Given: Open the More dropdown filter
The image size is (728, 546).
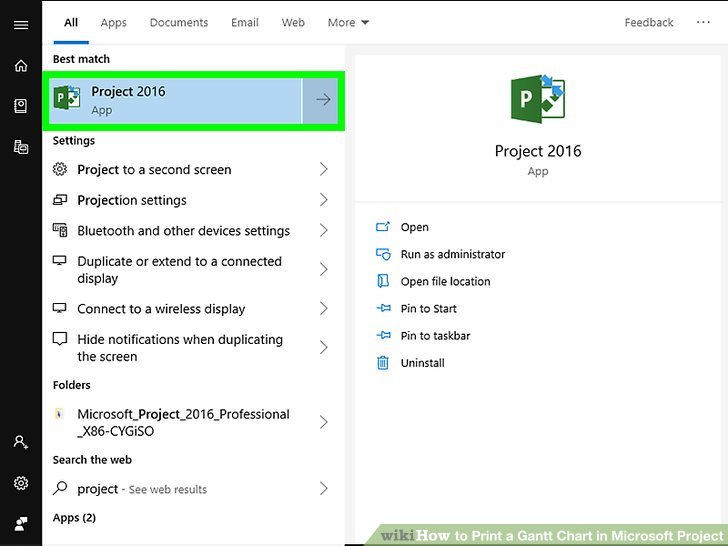Looking at the screenshot, I should [x=348, y=22].
